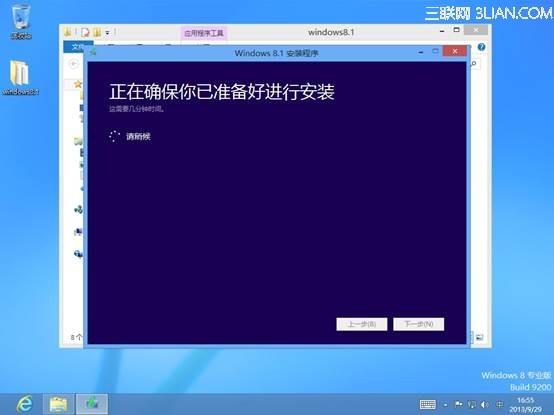Image resolution: width=554 pixels, height=415 pixels.
Task: Select the Computer icon in Explorer sidebar
Action: (78, 232)
